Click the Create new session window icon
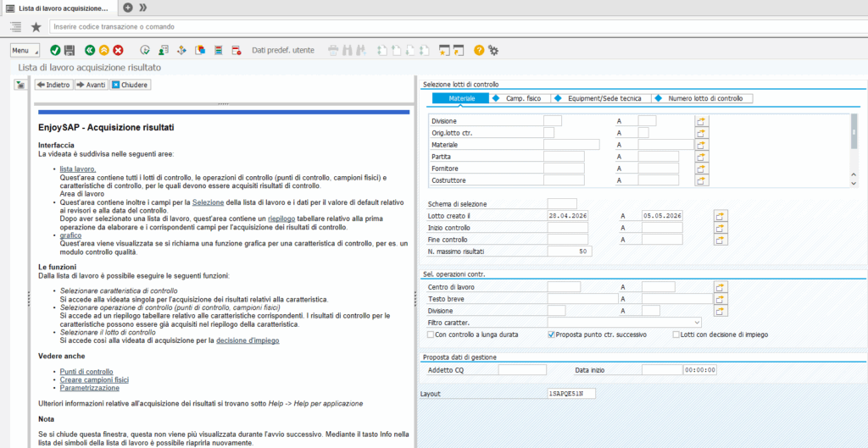Viewport: 868px width, 448px height. click(x=444, y=50)
